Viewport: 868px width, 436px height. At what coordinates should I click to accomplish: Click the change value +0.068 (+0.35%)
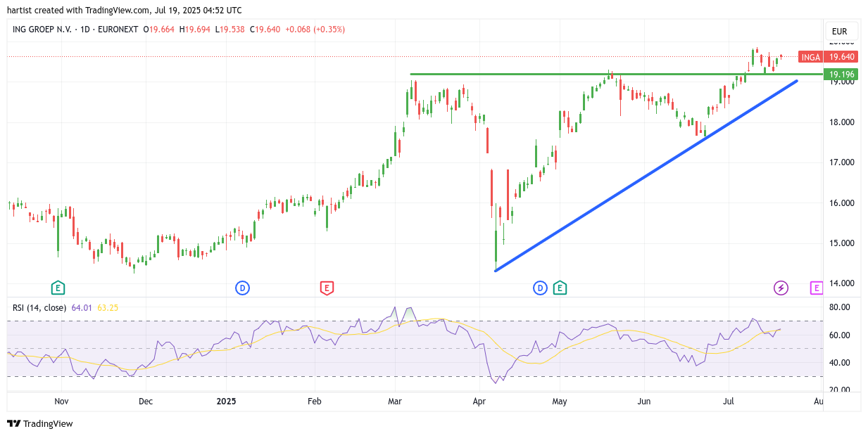click(315, 30)
